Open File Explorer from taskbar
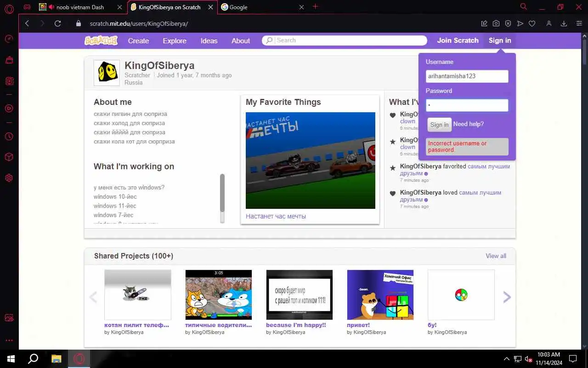This screenshot has height=368, width=588. pos(56,359)
